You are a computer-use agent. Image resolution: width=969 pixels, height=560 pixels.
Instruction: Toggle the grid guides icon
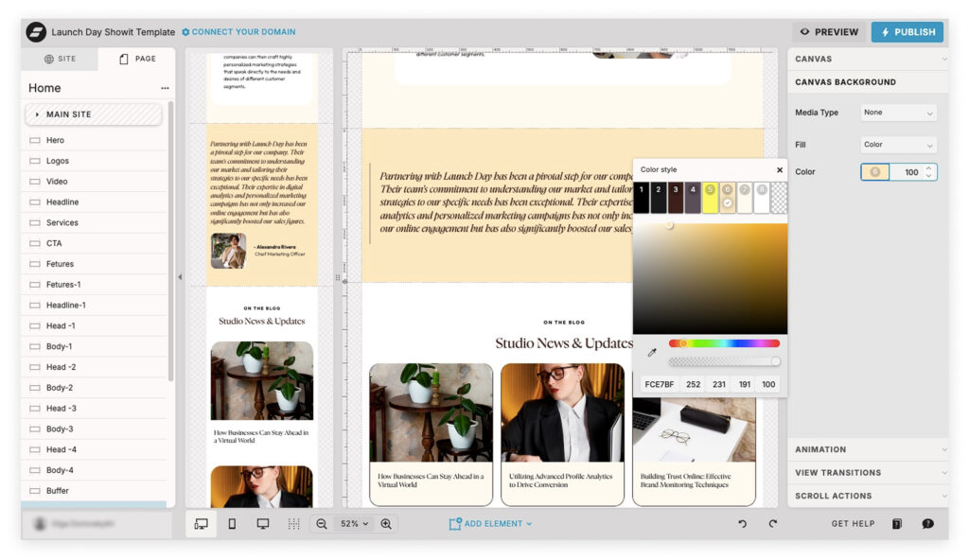tap(293, 523)
